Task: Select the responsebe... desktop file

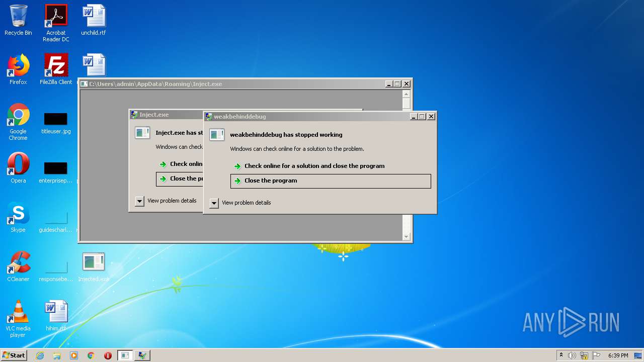Action: click(56, 271)
